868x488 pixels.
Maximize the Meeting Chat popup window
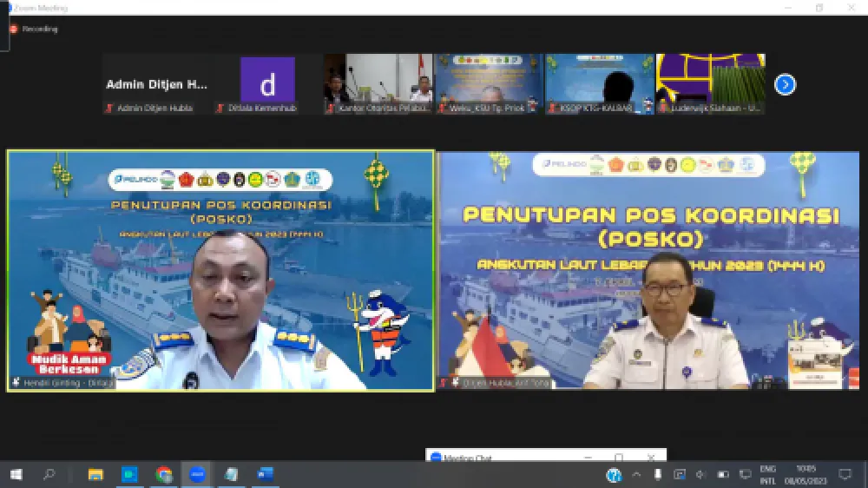coord(619,458)
